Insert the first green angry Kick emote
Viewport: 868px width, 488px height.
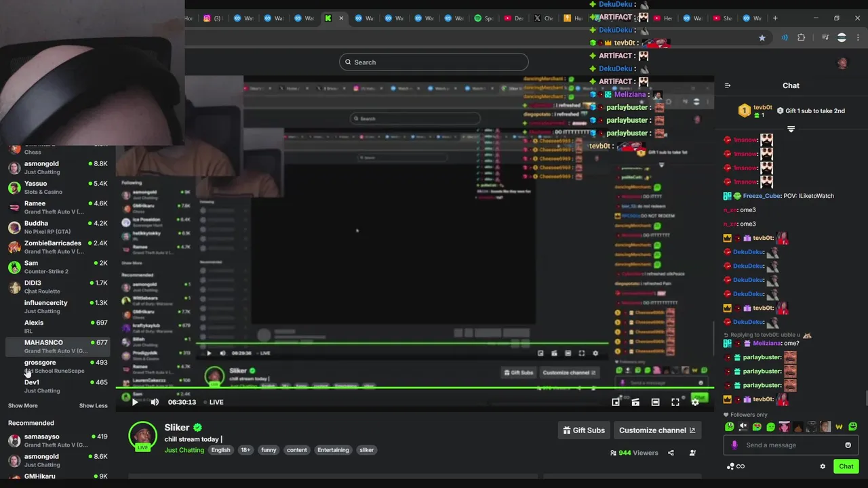[729, 427]
